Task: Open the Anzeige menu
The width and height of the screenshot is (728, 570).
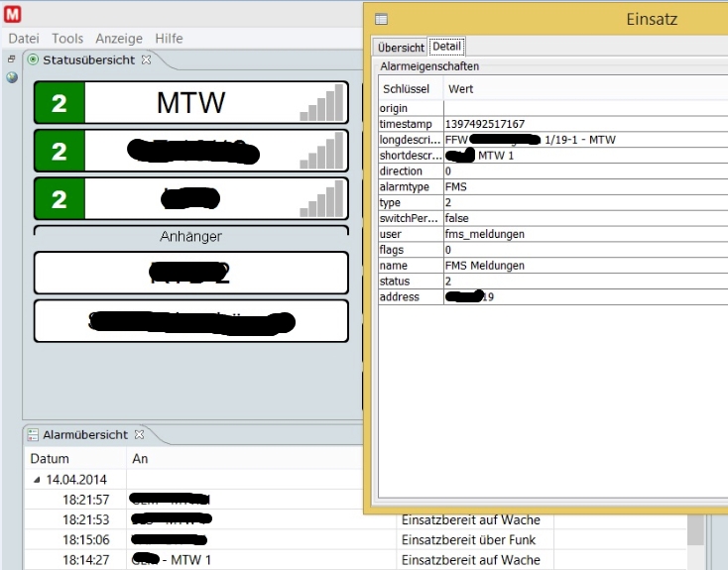Action: point(119,39)
